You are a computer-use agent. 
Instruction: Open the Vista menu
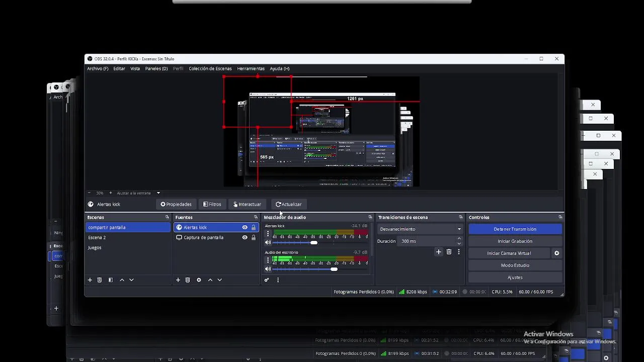[135, 68]
